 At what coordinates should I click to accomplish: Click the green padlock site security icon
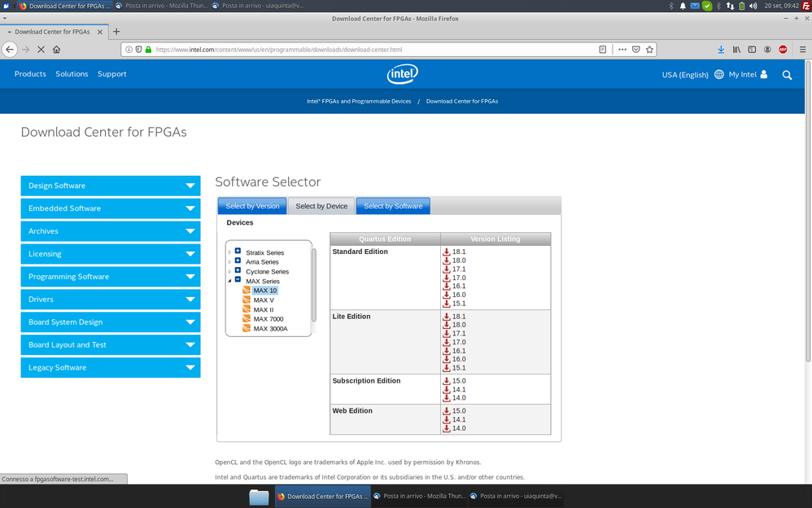pos(149,49)
